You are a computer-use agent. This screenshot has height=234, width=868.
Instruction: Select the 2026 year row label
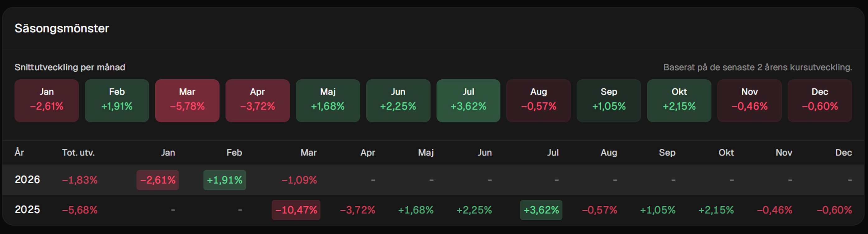tap(27, 180)
